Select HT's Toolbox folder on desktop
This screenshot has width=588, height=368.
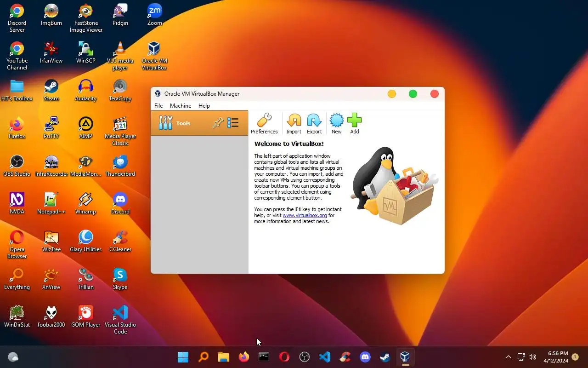(17, 90)
